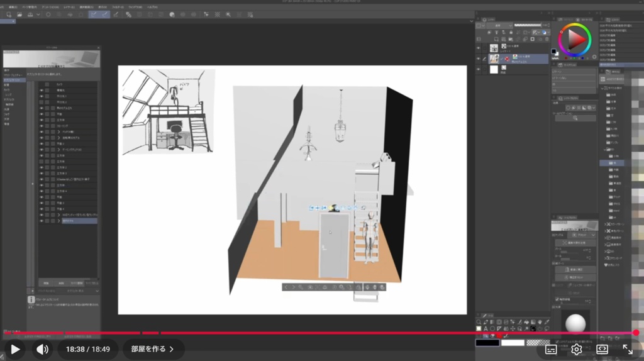Click the tool navigation button in Layer Property

[x=575, y=118]
